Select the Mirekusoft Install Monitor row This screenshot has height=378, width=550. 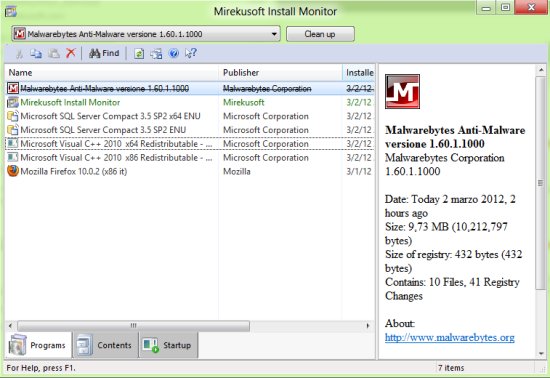click(190, 102)
